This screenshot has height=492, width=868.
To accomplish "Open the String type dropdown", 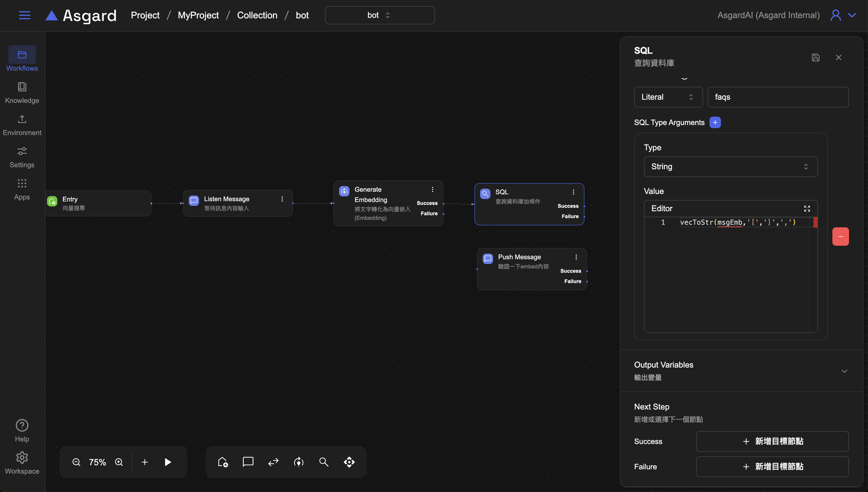I will pos(730,167).
